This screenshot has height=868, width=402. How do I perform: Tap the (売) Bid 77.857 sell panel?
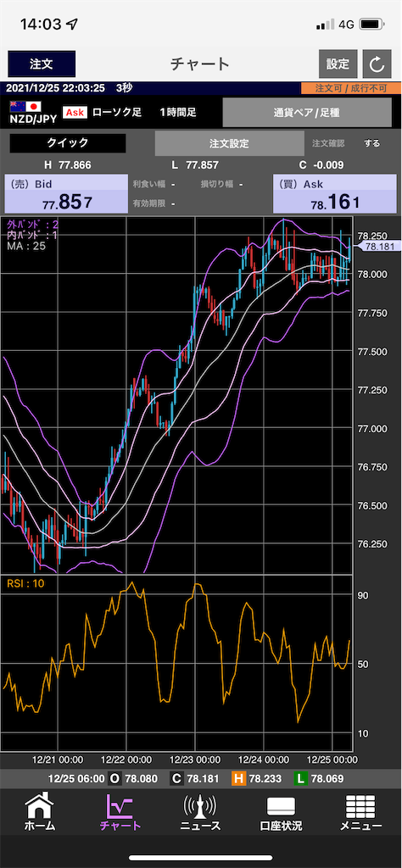(64, 194)
